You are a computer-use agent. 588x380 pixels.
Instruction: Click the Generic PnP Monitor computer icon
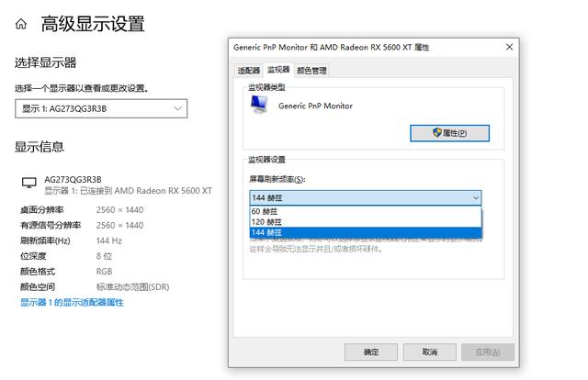(259, 105)
